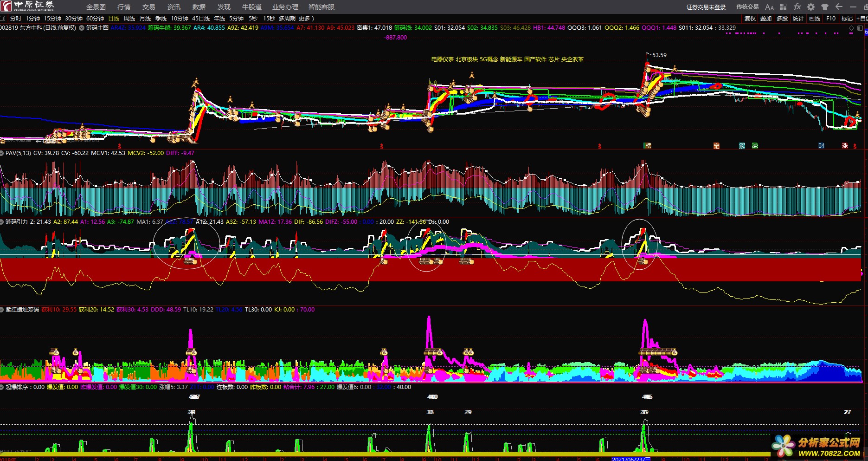Click 画线 draw line button

tap(815, 19)
